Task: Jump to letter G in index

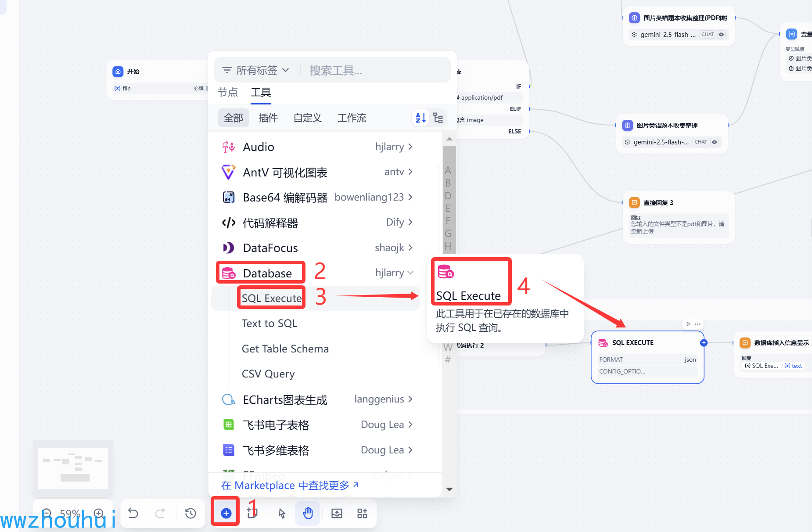Action: [x=448, y=233]
